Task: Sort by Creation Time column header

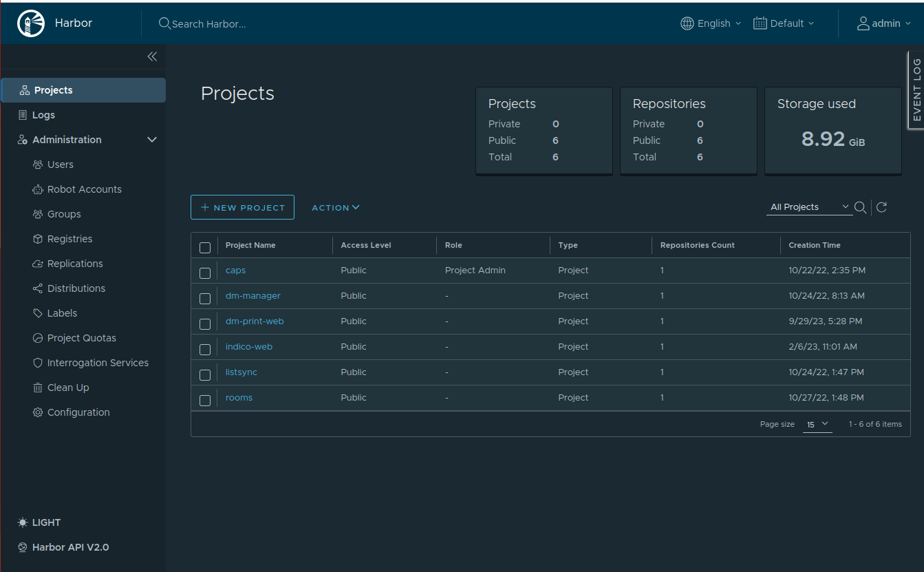Action: (x=815, y=245)
